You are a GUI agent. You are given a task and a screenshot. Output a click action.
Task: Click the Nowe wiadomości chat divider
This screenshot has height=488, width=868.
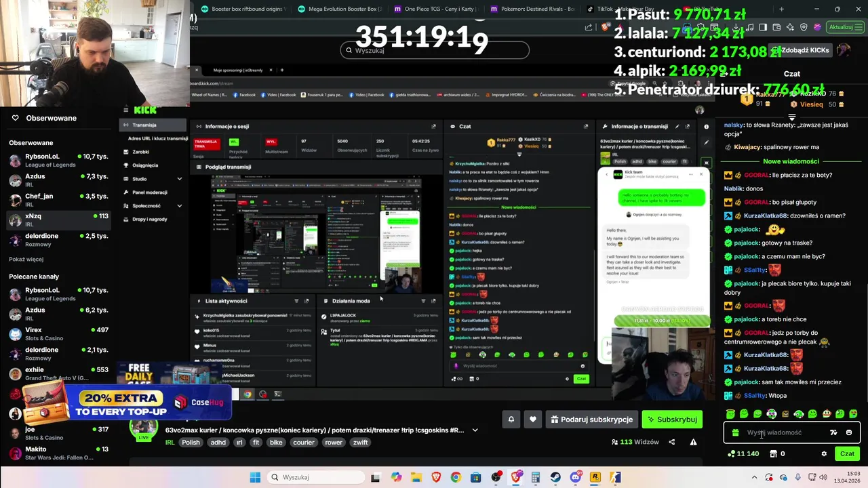pyautogui.click(x=791, y=161)
